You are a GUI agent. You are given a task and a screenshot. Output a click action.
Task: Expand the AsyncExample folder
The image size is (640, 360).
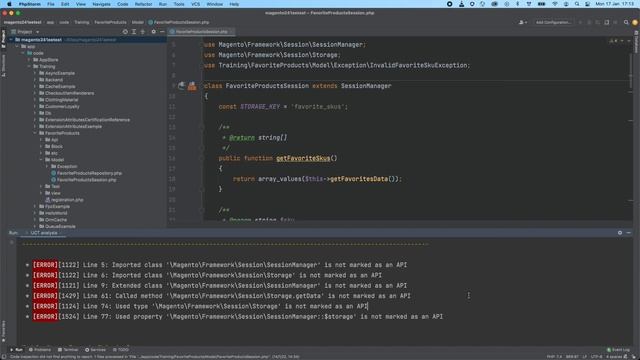[35, 73]
